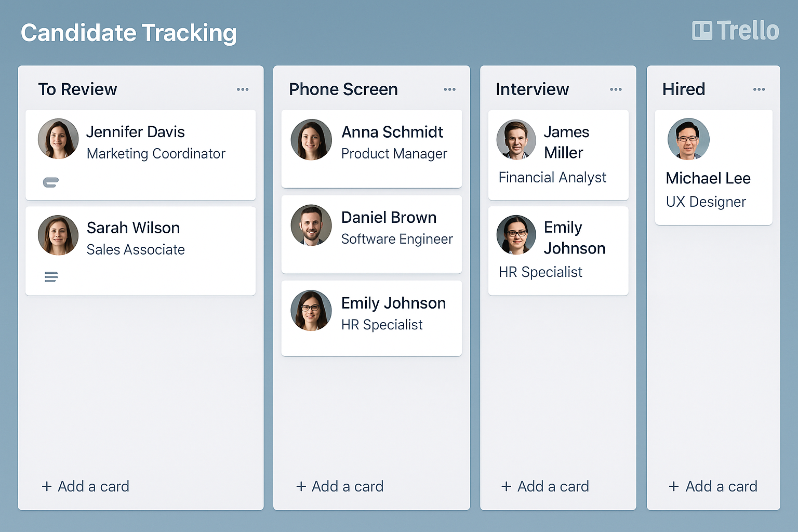Image resolution: width=798 pixels, height=532 pixels.
Task: Open Emily Johnson's Phone Screen card
Action: [371, 318]
